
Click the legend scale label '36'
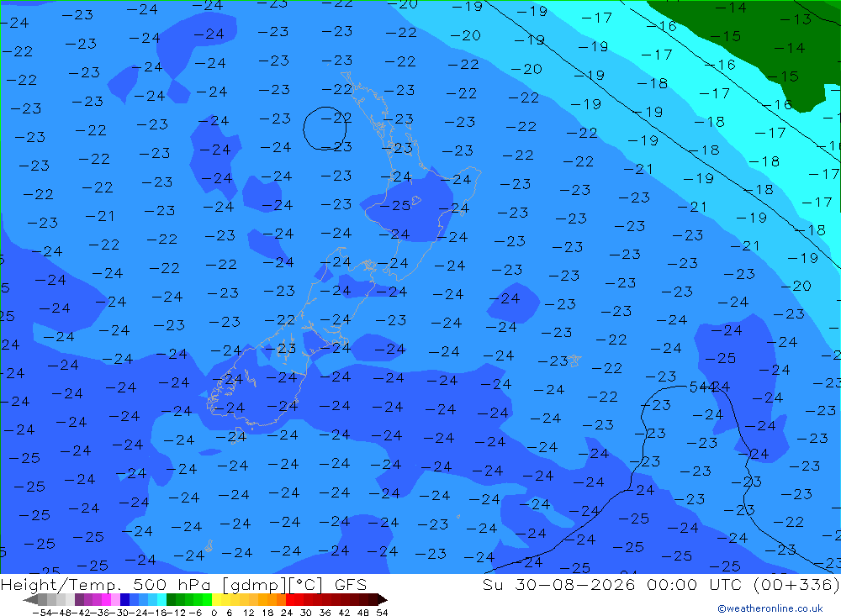point(325,613)
